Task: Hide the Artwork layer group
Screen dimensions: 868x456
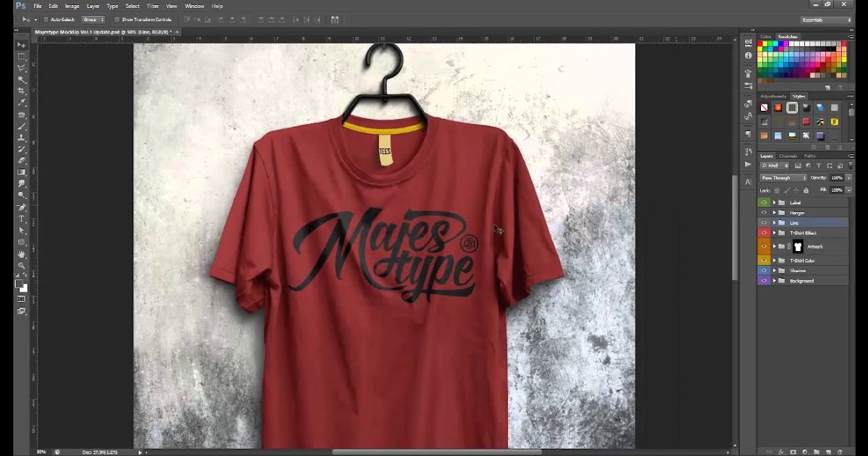Action: [764, 247]
